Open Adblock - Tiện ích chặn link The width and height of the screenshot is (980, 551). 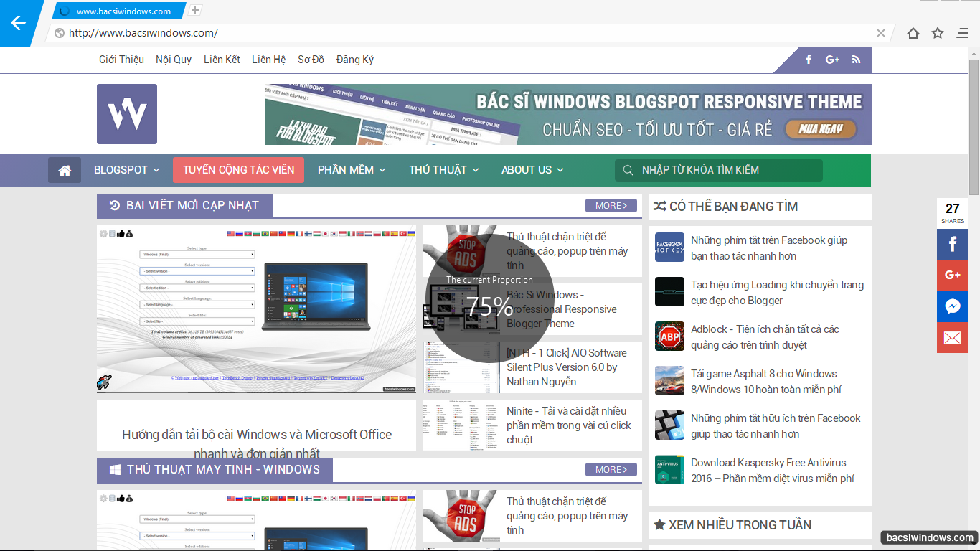pos(765,337)
